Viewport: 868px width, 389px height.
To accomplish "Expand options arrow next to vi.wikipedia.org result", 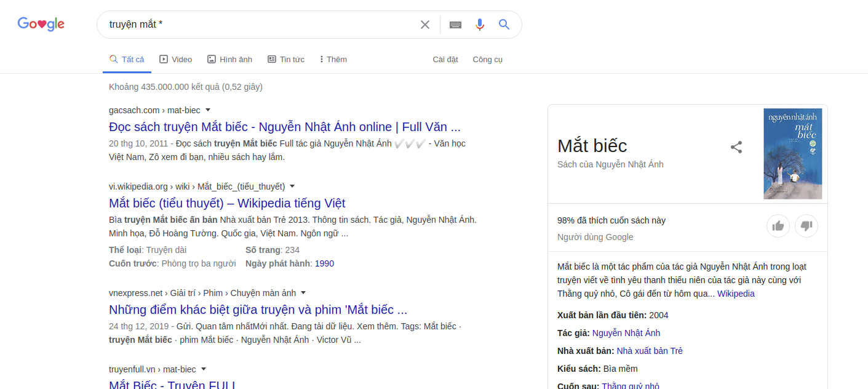I will 292,186.
